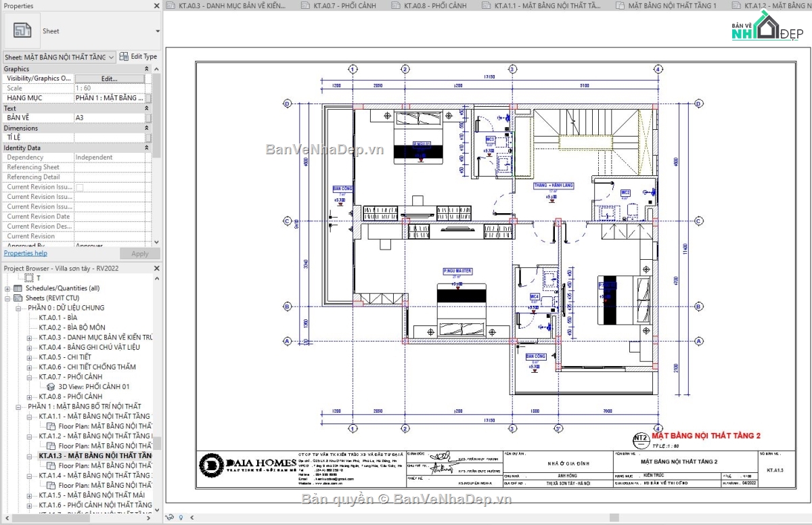Switch to KT.A1.1 - MẶT BẰNG NỘI THẤT tab
812x525 pixels.
[543, 5]
